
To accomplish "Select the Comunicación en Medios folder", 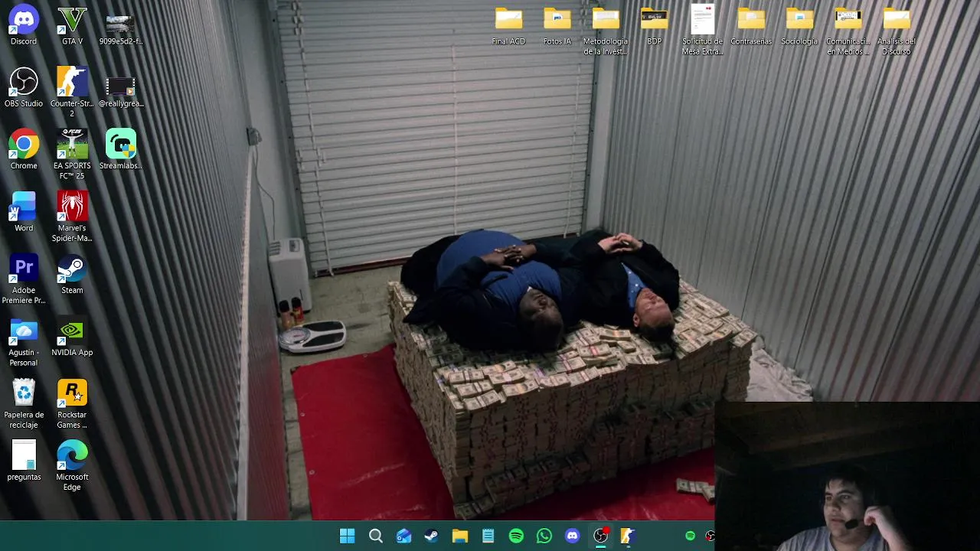I will (x=848, y=31).
